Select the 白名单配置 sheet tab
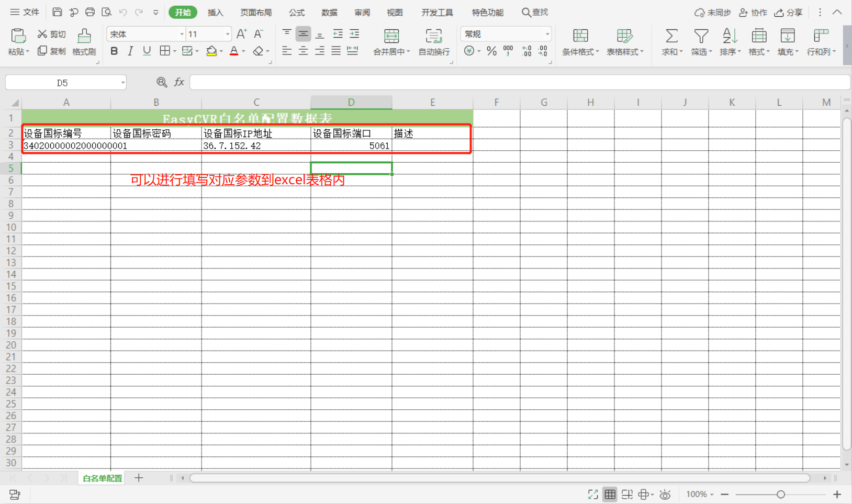Viewport: 852px width, 504px height. click(x=102, y=478)
